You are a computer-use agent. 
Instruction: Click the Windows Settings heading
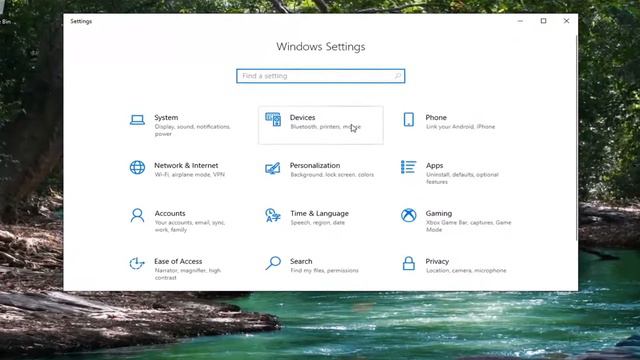tap(320, 47)
